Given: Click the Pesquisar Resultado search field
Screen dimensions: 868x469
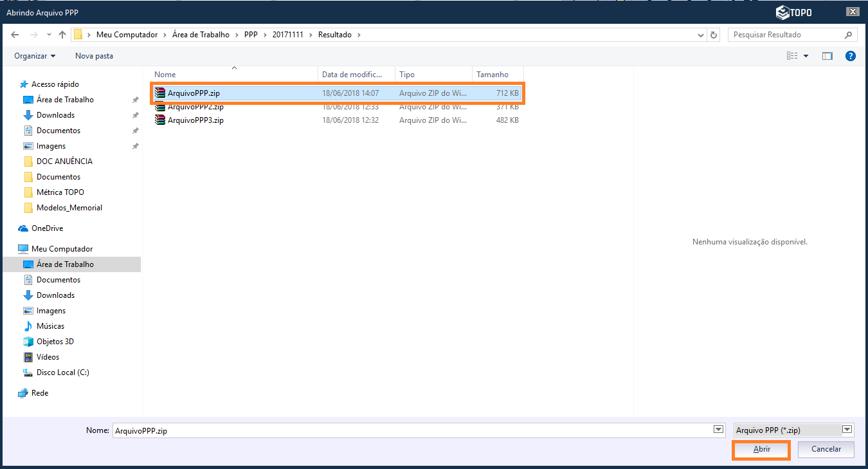Looking at the screenshot, I should pos(784,35).
